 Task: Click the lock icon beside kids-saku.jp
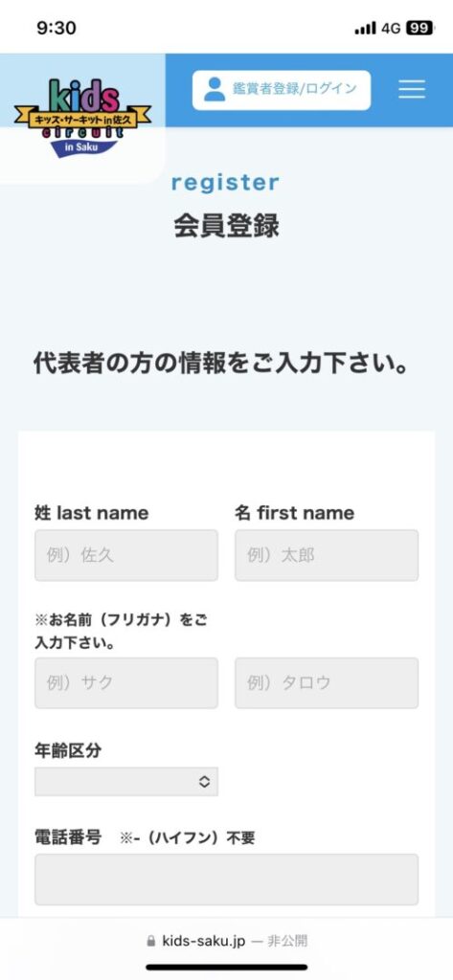point(150,942)
